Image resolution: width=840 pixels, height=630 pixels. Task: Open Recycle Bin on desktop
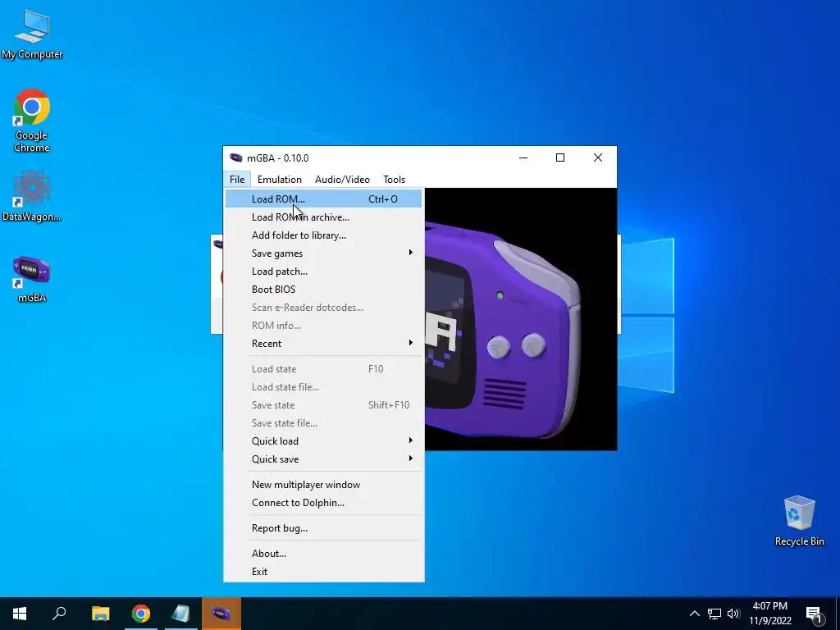click(x=799, y=521)
